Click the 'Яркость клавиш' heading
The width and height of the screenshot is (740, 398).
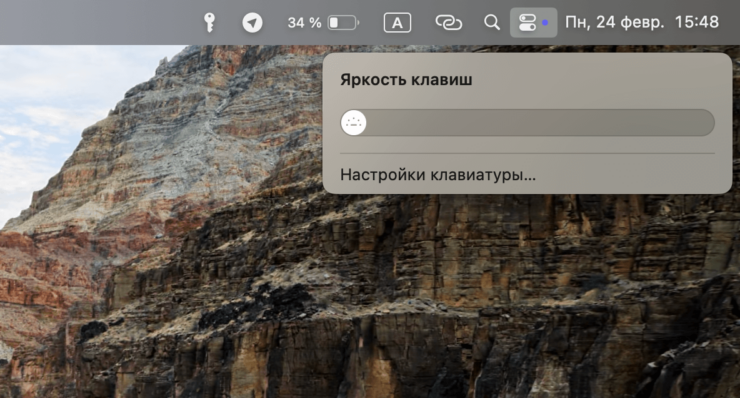click(x=406, y=79)
